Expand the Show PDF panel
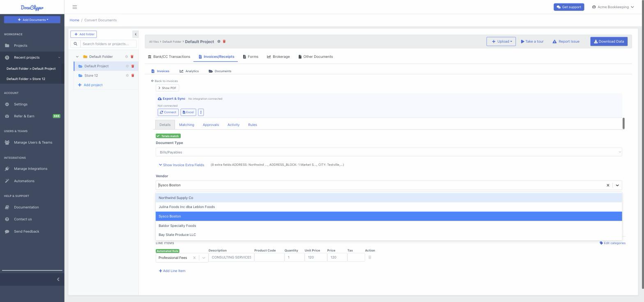The width and height of the screenshot is (644, 302). [x=167, y=88]
